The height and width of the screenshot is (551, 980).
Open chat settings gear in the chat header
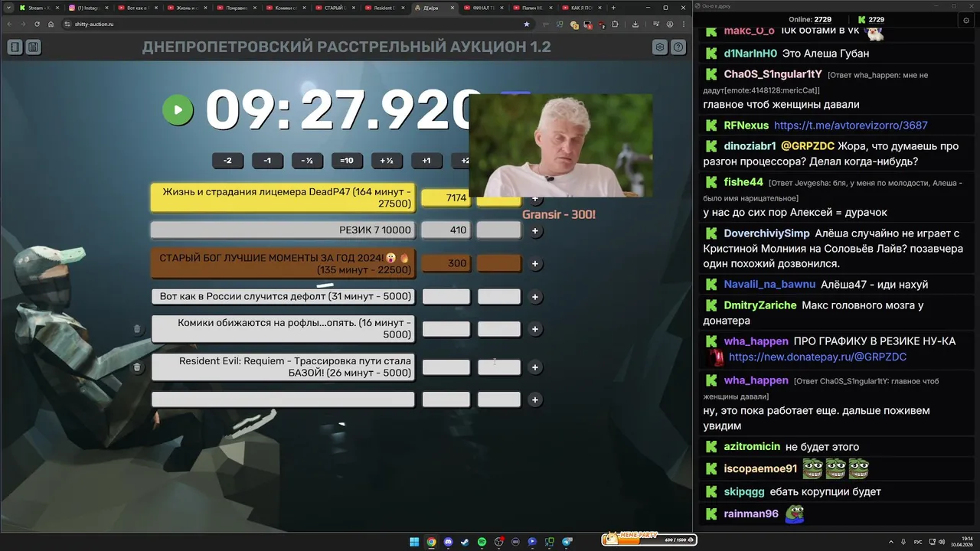[x=966, y=20]
